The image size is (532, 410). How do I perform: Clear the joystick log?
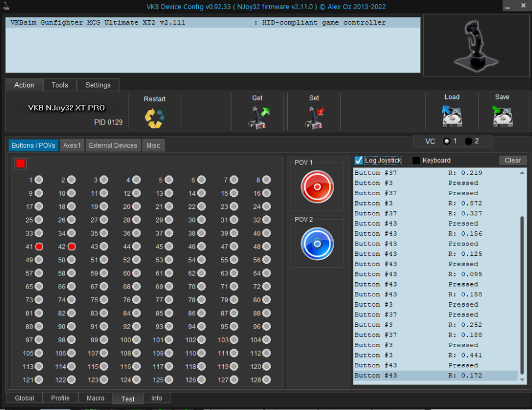(512, 160)
